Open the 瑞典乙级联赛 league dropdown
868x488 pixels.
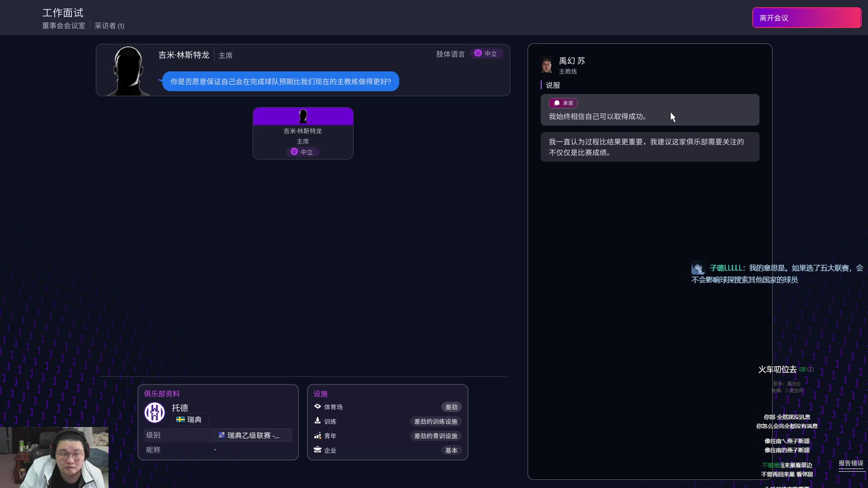[x=252, y=435]
